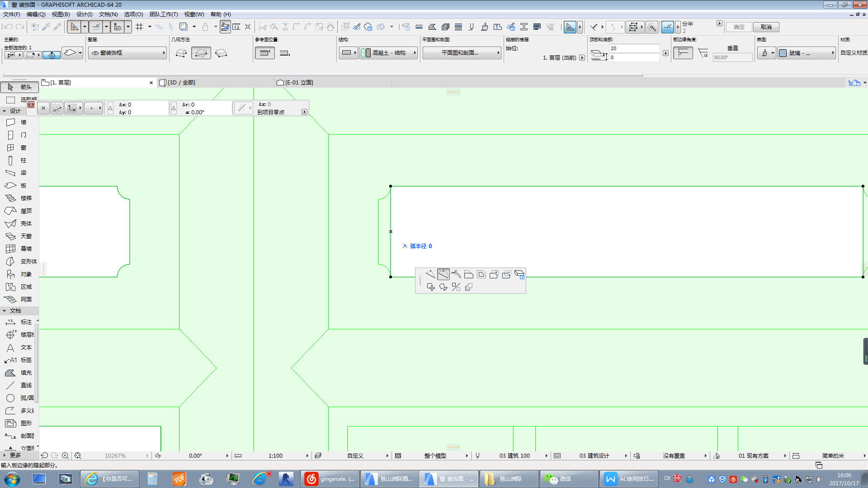868x488 pixels.
Task: Click the blue 玻璃 surface color swatch
Action: [x=783, y=53]
